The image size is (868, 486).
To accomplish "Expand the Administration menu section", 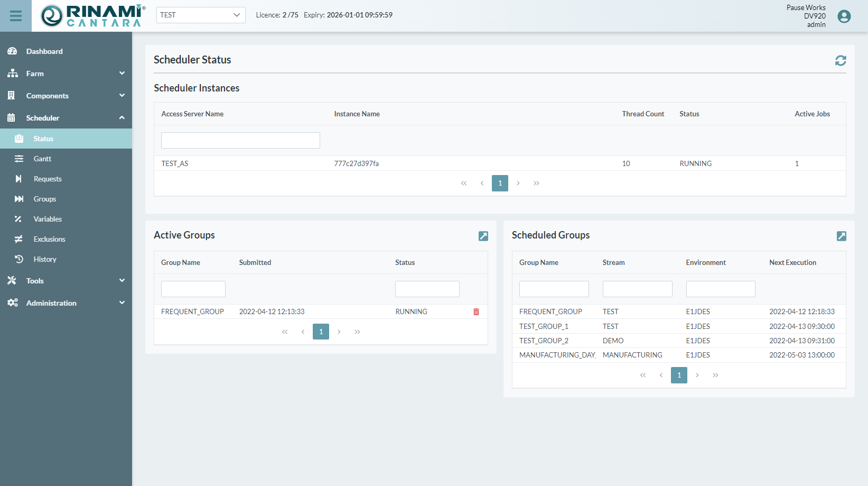I will click(x=66, y=303).
